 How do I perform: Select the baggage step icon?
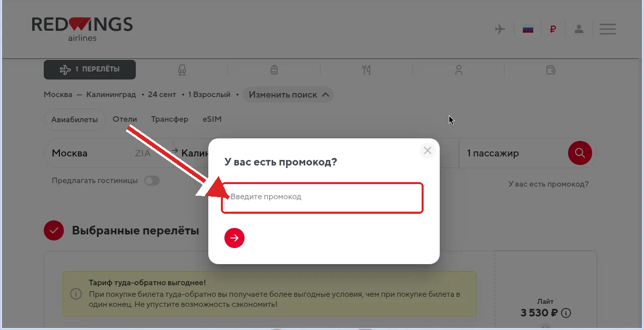[274, 70]
